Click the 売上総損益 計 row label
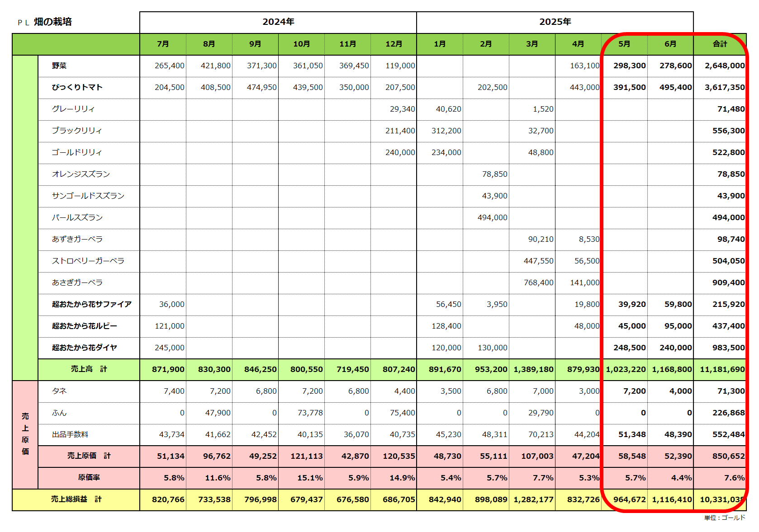 tap(76, 499)
